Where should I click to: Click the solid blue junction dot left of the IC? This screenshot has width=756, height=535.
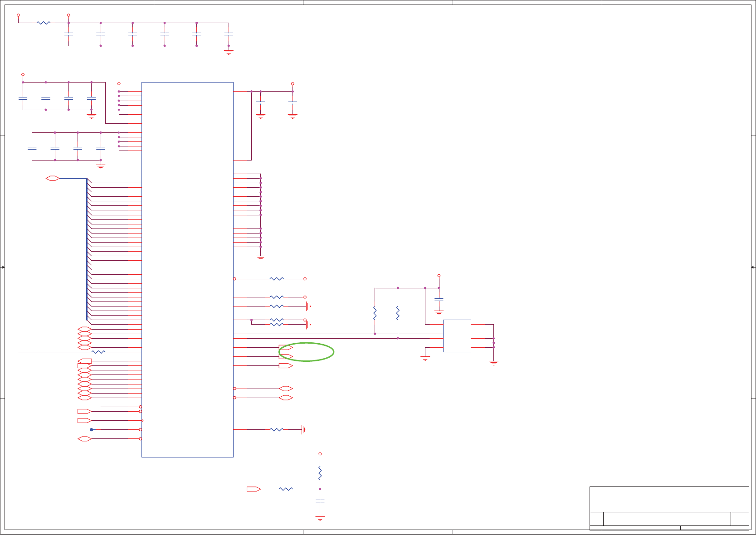click(91, 429)
